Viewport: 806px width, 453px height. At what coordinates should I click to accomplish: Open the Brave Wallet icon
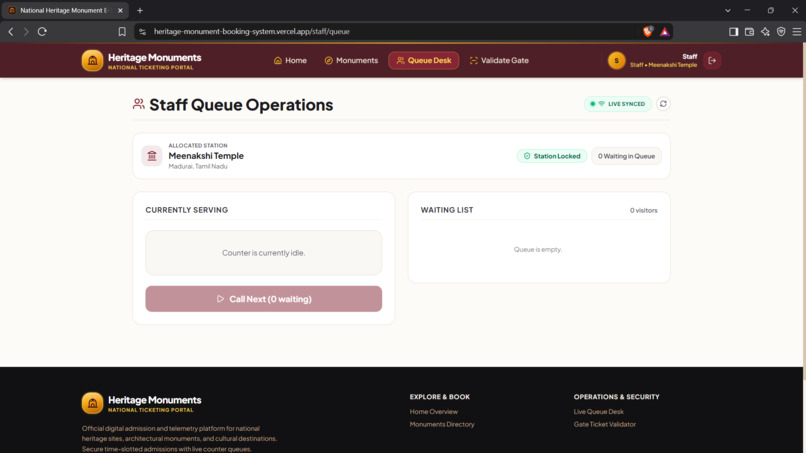(x=749, y=32)
